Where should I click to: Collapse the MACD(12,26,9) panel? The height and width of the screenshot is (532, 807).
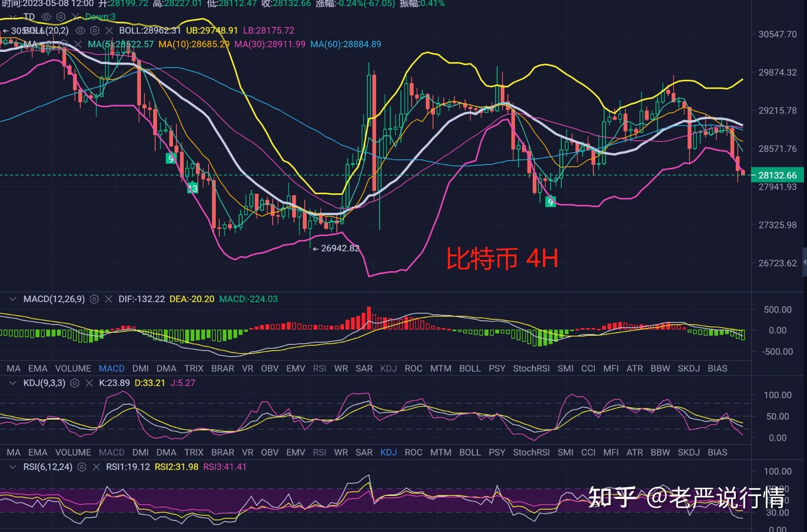click(x=13, y=299)
